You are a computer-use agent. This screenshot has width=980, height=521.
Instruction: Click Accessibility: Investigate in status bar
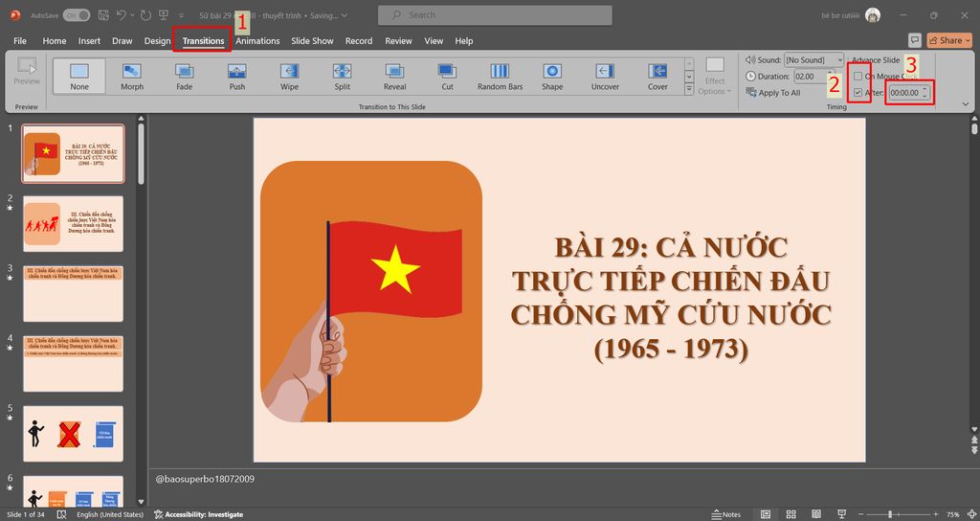point(199,514)
